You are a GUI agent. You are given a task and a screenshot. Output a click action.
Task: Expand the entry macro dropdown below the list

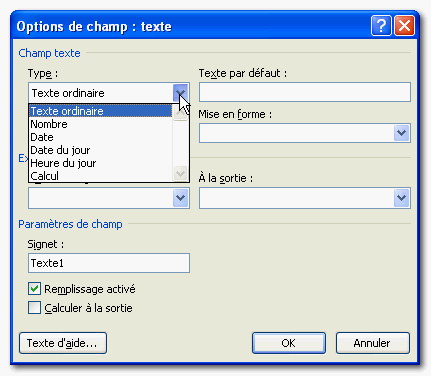(x=181, y=198)
